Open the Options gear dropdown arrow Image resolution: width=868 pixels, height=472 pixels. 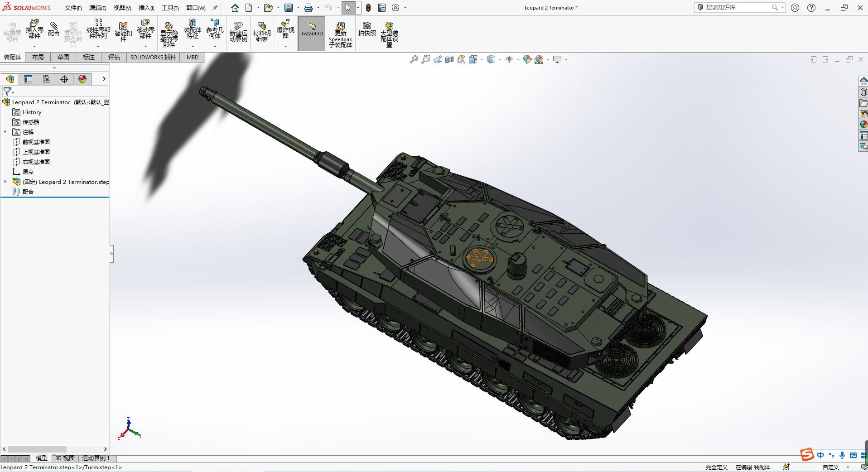coord(405,8)
